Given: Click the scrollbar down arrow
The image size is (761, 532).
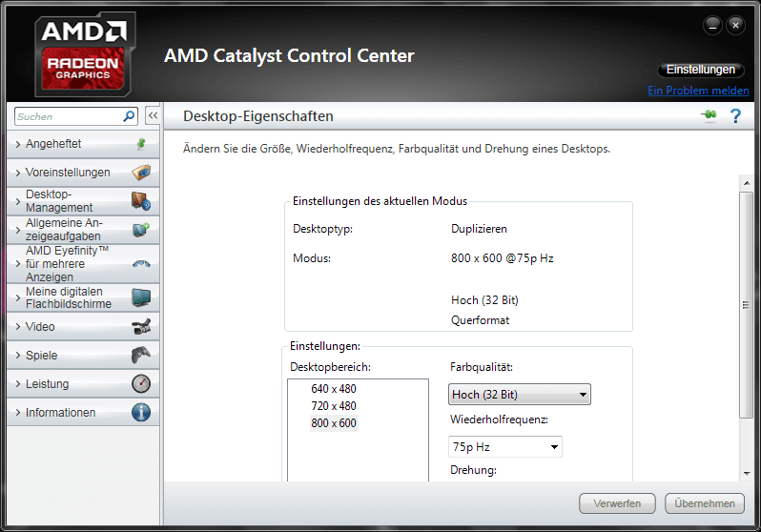Looking at the screenshot, I should 747,473.
